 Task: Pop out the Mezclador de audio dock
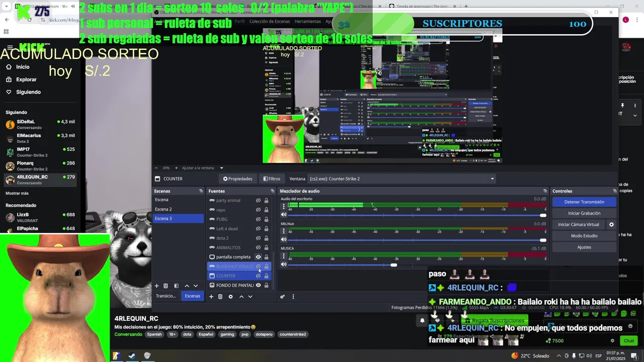pyautogui.click(x=545, y=191)
